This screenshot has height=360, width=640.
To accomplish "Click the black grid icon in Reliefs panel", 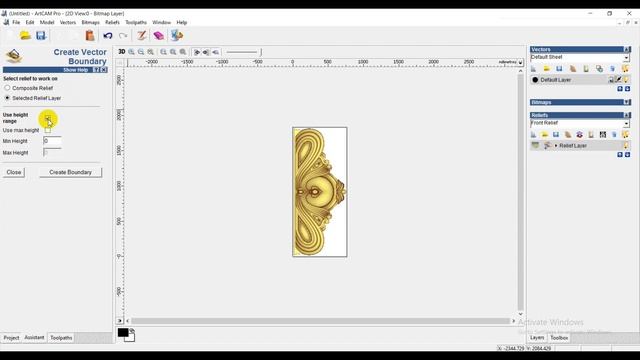I will click(x=603, y=134).
